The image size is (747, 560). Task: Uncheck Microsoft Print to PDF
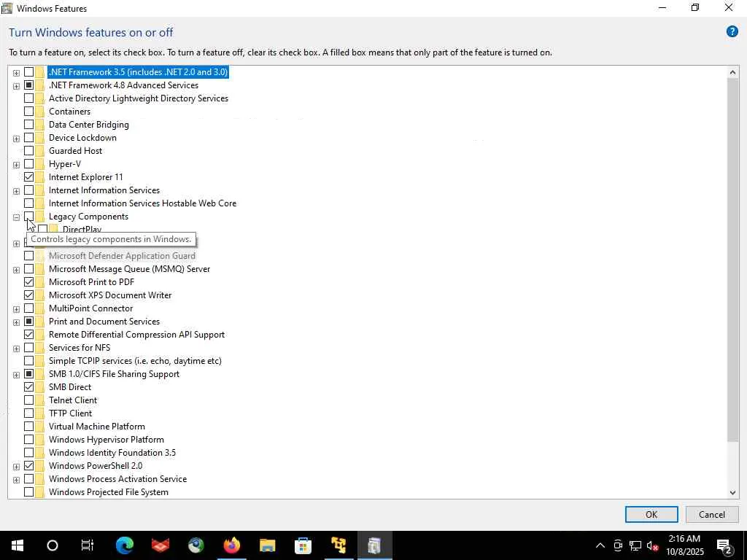(x=28, y=282)
